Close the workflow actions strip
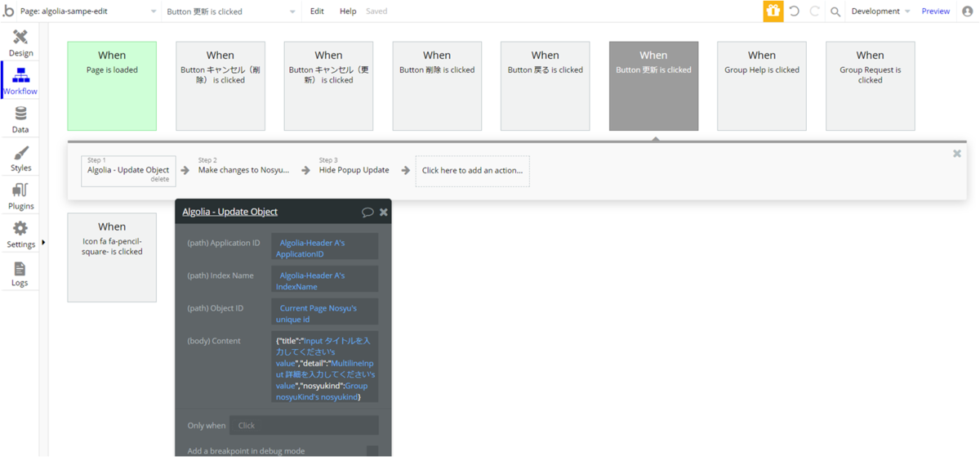980x457 pixels. click(x=957, y=153)
